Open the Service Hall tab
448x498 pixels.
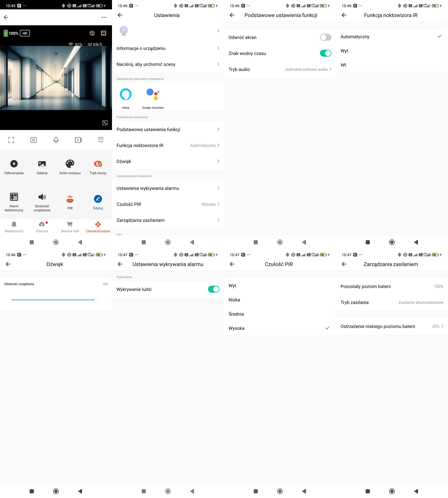[70, 227]
